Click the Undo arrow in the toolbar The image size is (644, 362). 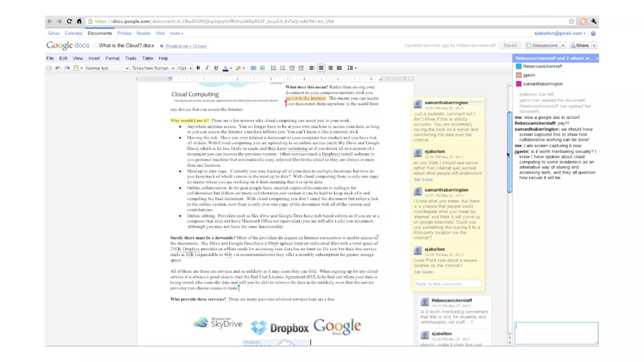[58, 68]
